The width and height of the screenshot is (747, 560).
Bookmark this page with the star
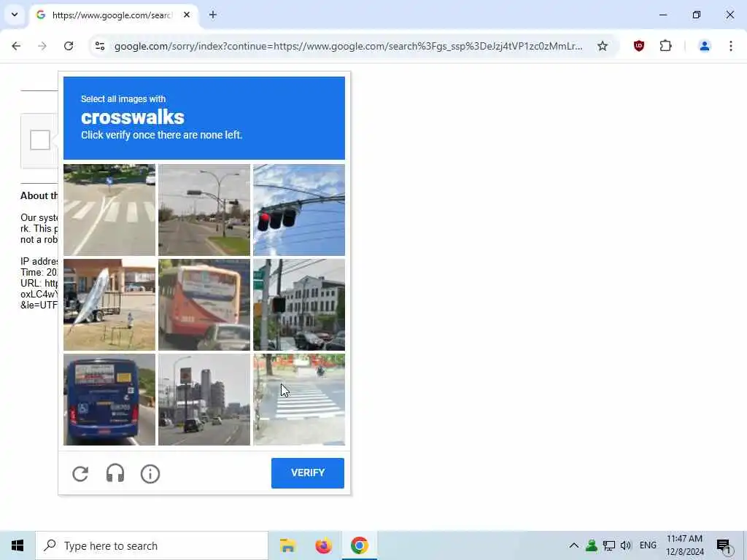click(x=603, y=46)
